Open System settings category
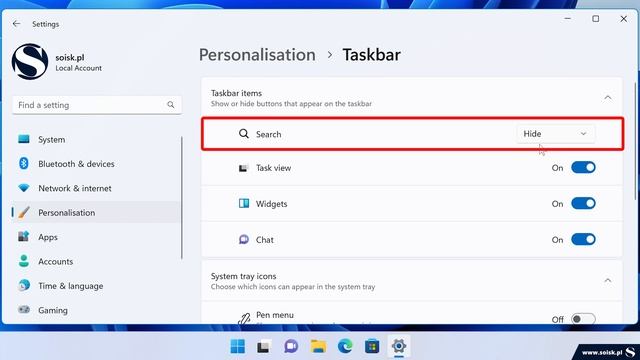 coord(96,140)
